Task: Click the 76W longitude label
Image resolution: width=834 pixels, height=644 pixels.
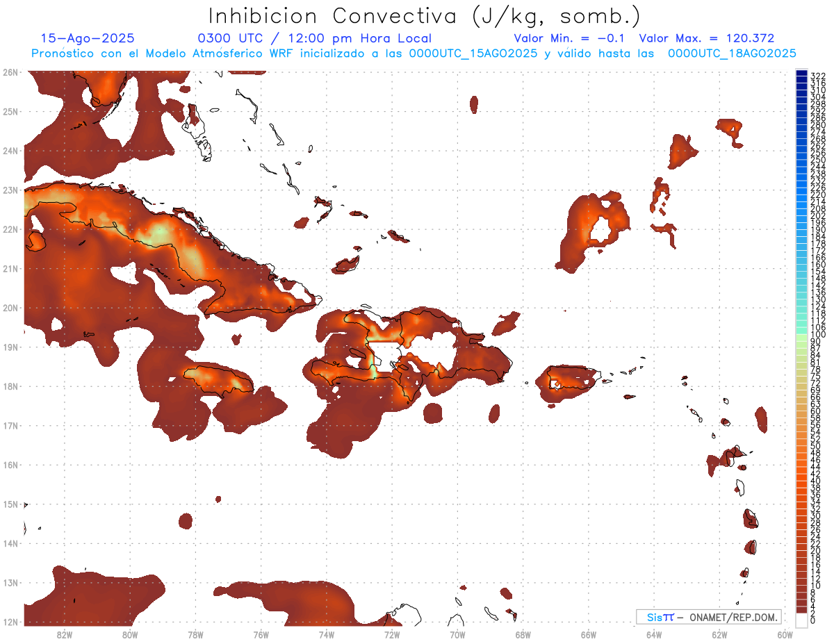Action: coord(261,634)
